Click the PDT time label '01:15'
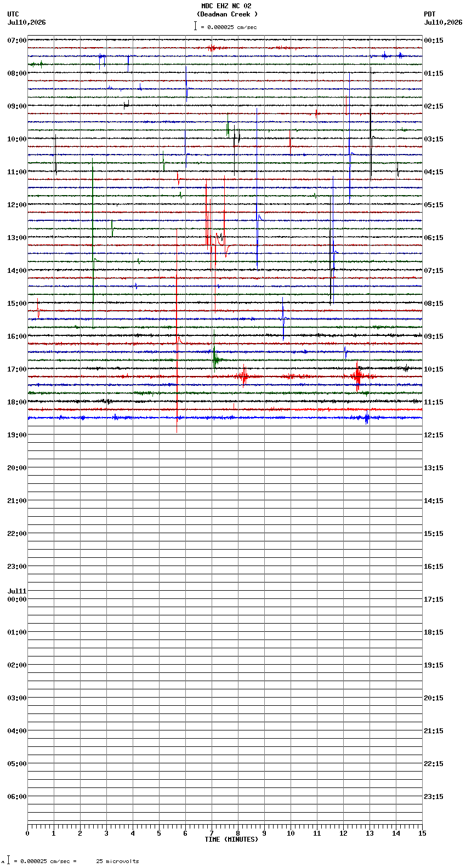This screenshot has height=868, width=466. pos(434,73)
